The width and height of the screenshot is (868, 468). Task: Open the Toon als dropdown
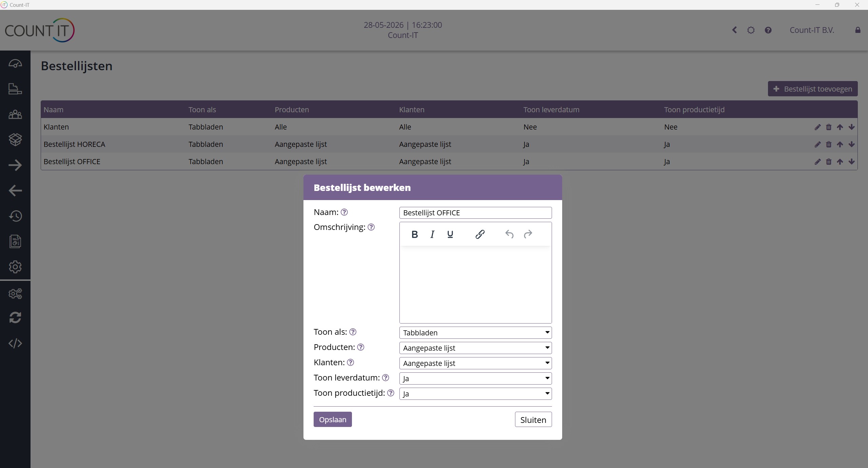click(475, 333)
